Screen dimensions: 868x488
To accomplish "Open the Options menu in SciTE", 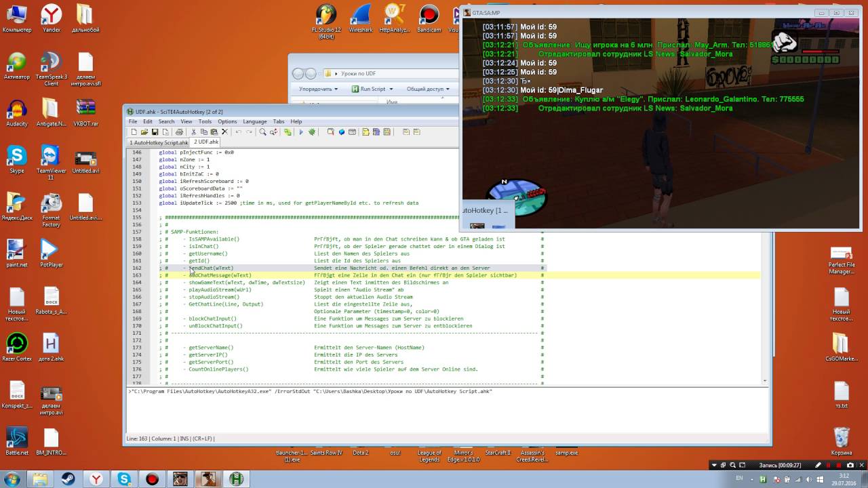I will pyautogui.click(x=227, y=121).
